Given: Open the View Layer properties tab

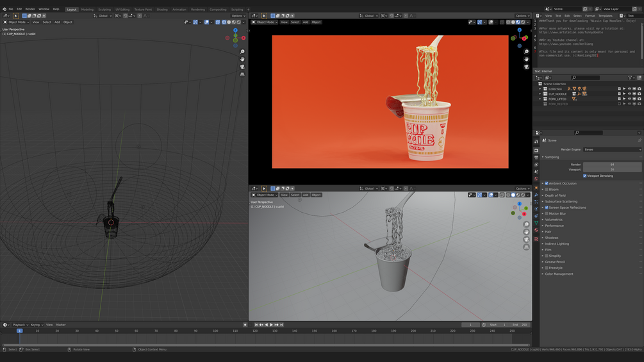Looking at the screenshot, I should point(536,165).
